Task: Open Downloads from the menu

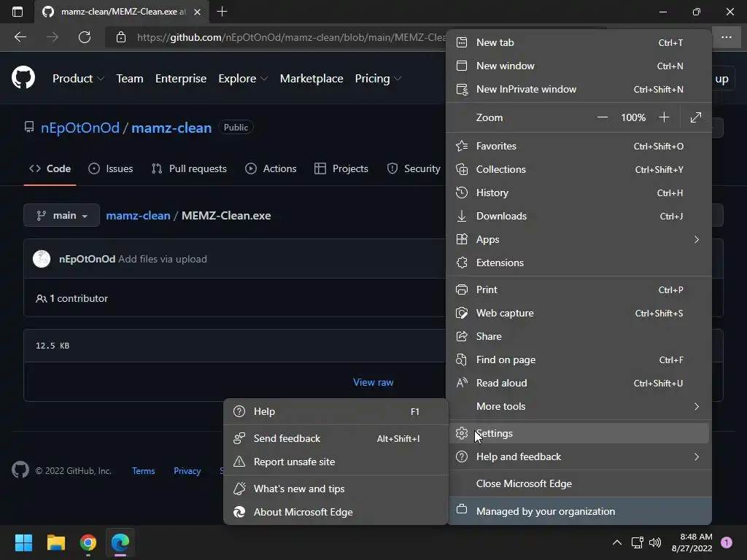Action: click(x=578, y=216)
